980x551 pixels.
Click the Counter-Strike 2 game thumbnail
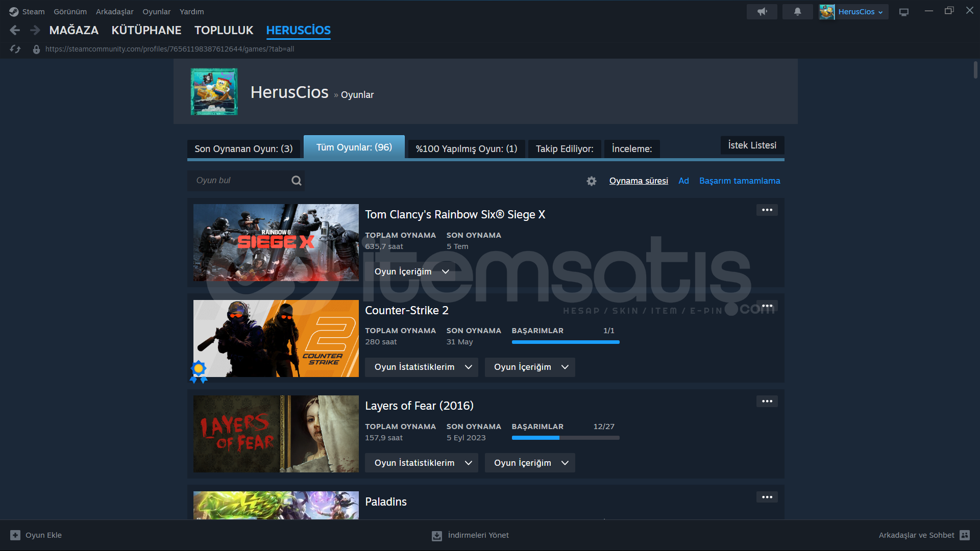[276, 339]
